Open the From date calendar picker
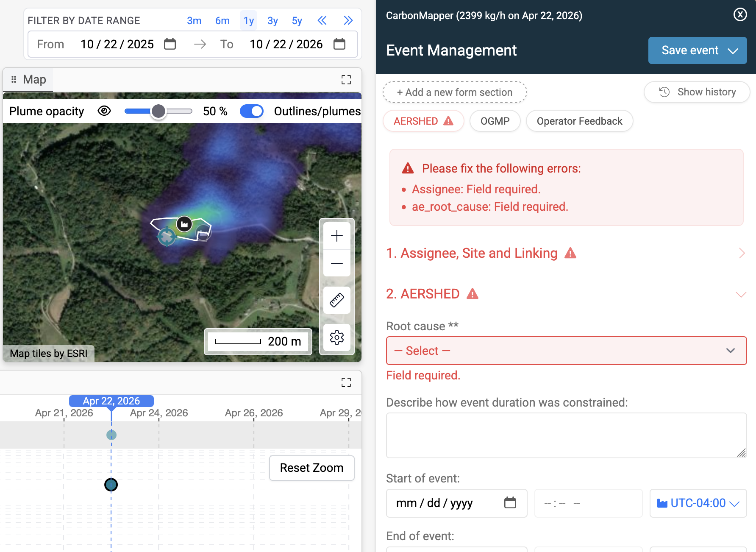The width and height of the screenshot is (756, 552). pos(170,44)
